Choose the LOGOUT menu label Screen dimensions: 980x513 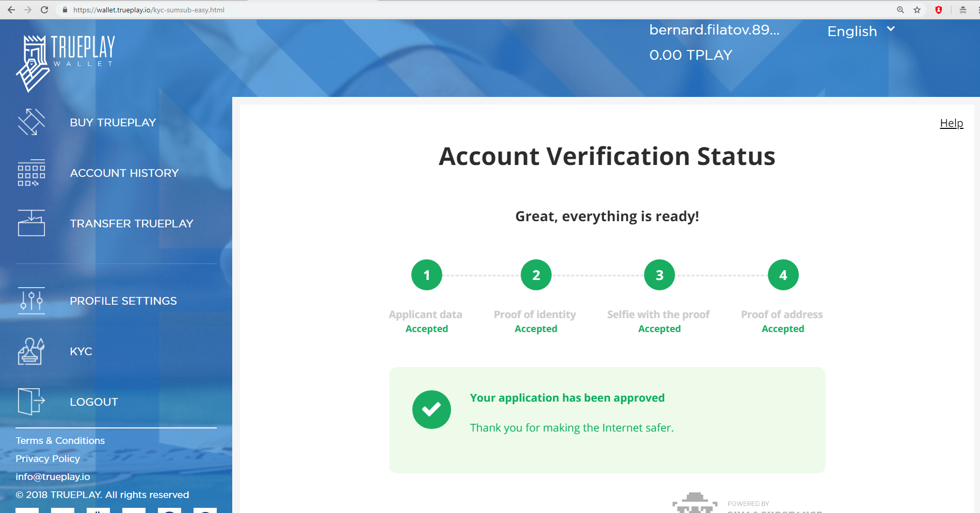(94, 402)
